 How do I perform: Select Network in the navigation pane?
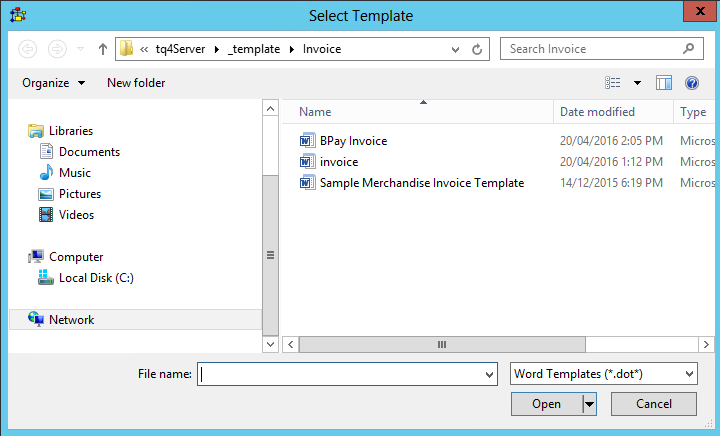click(71, 320)
